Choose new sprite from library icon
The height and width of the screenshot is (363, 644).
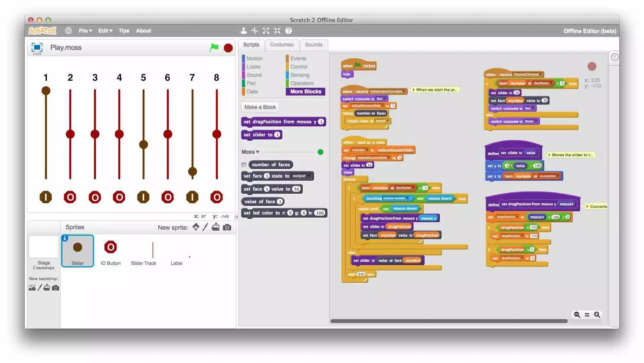[x=196, y=227]
